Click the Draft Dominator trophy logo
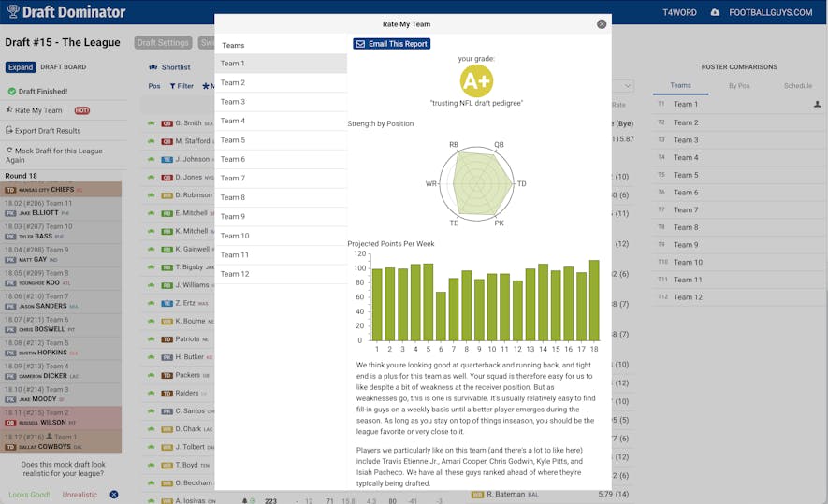Screen dimensions: 828x504 pos(13,11)
